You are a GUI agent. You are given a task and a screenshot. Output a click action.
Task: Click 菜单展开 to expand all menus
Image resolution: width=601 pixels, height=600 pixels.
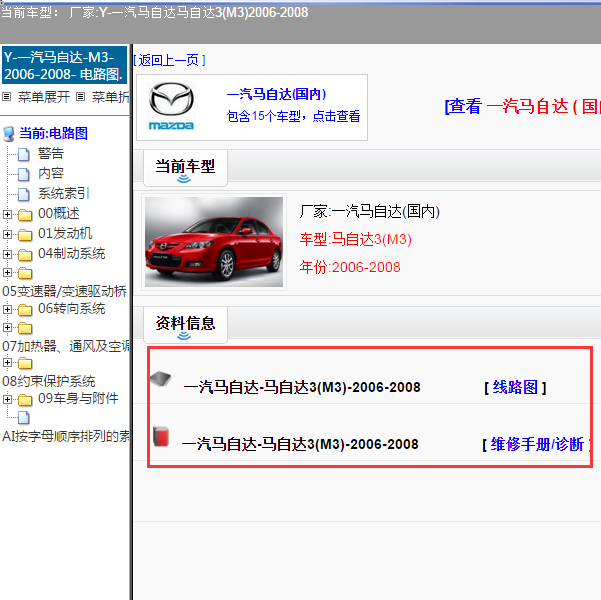point(44,97)
